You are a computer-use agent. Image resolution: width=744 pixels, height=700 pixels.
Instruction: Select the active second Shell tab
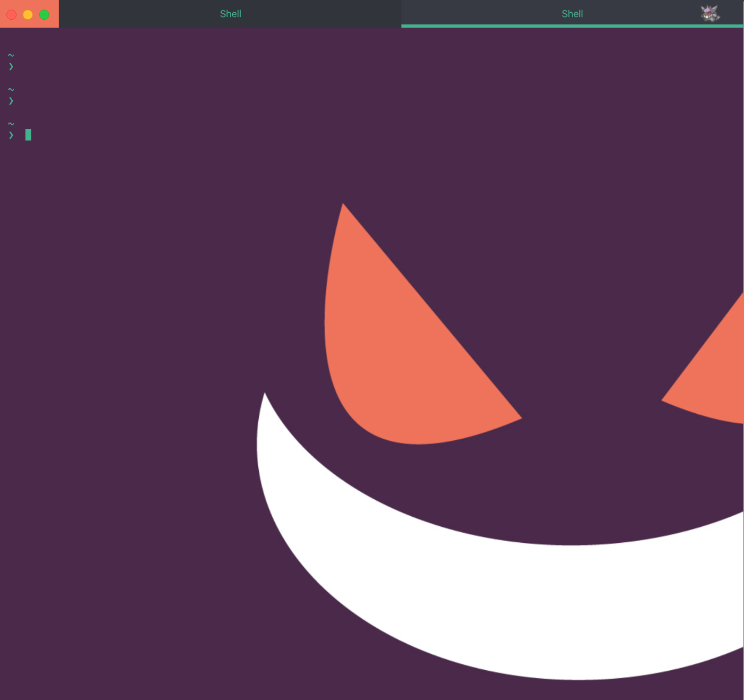[x=572, y=14]
